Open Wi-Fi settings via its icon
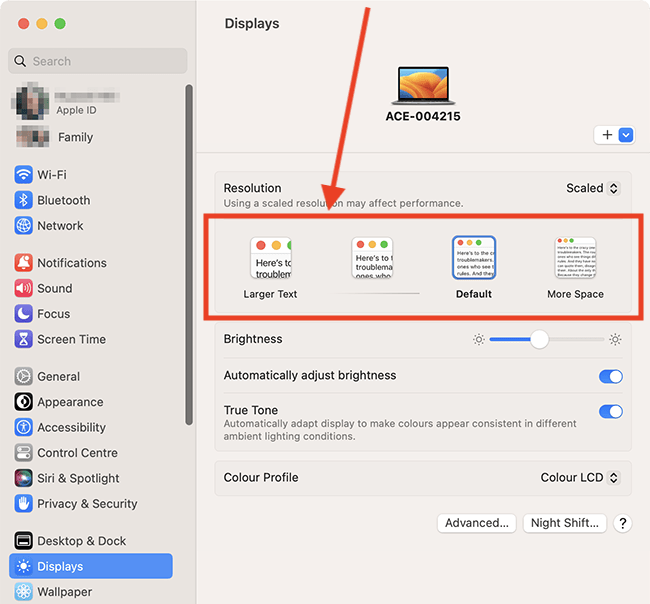Screen dimensions: 650x604 click(x=24, y=175)
